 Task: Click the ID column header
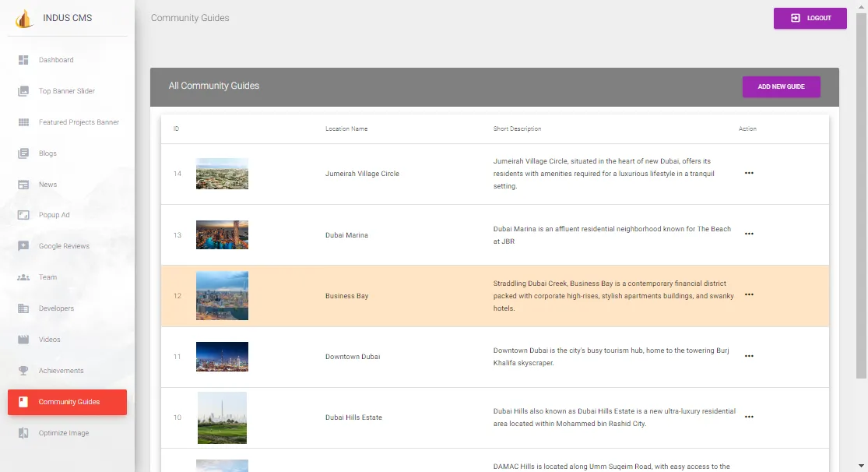176,129
